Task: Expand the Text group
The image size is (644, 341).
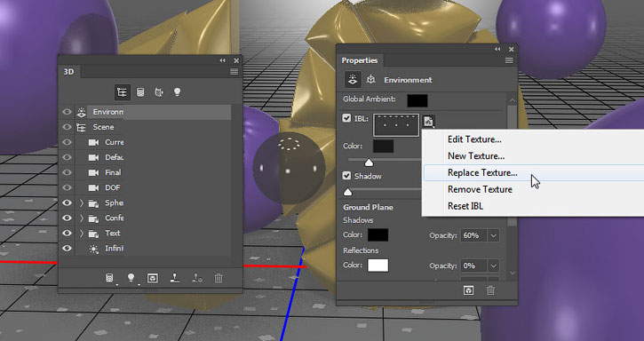Action: (x=82, y=234)
